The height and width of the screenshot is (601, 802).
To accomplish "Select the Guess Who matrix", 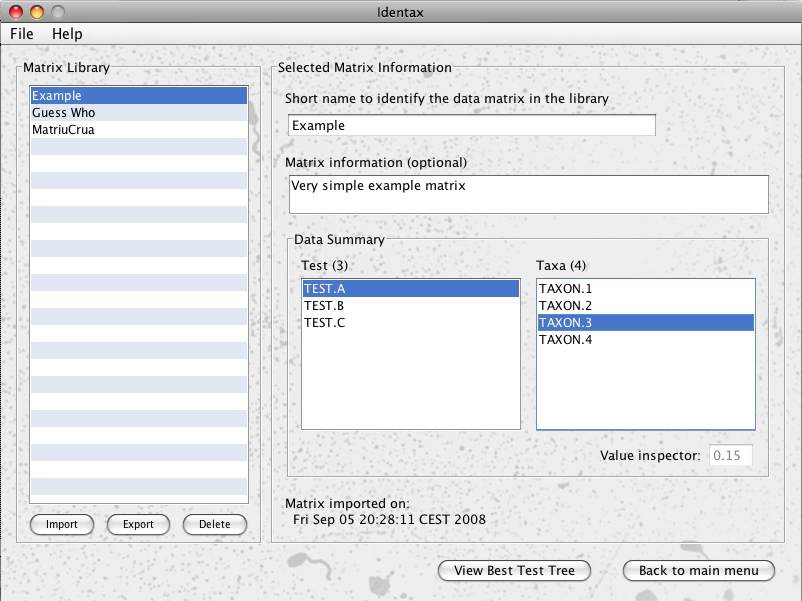I will [139, 113].
